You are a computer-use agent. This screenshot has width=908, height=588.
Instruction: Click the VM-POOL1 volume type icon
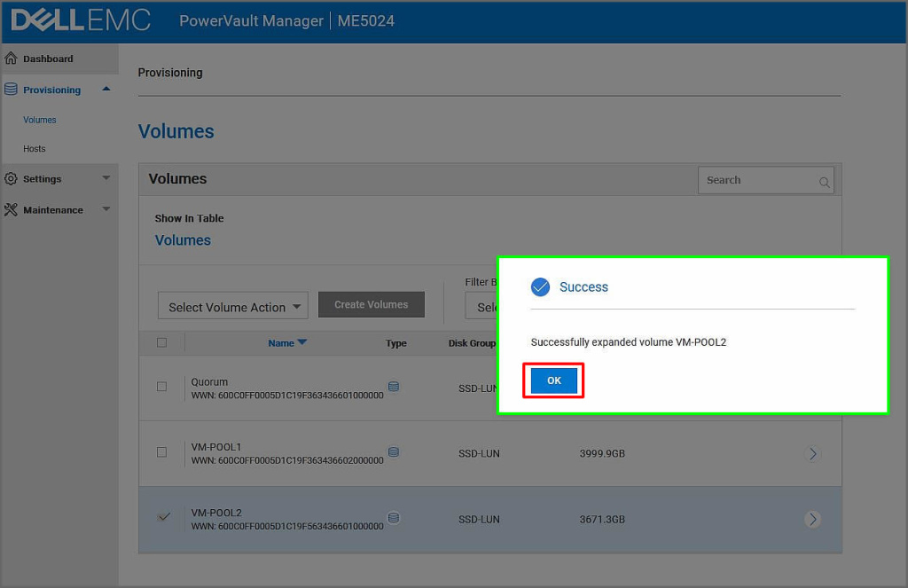(394, 452)
